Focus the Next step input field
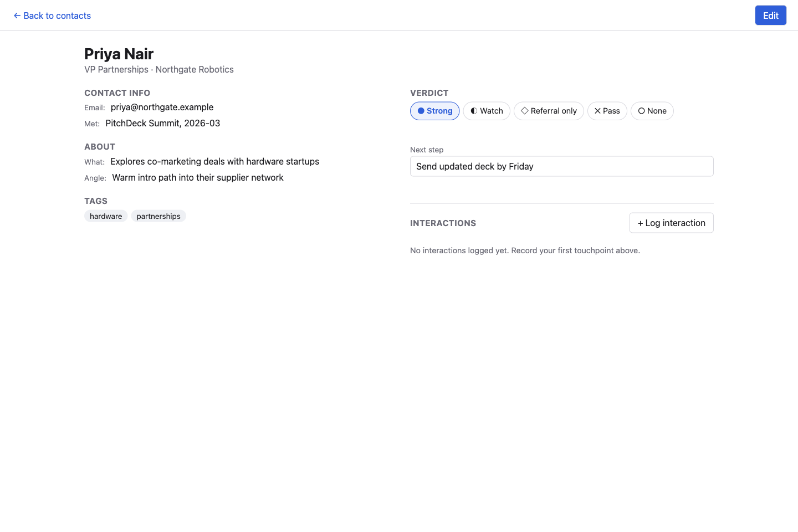Viewport: 798px width, 532px height. [x=561, y=166]
